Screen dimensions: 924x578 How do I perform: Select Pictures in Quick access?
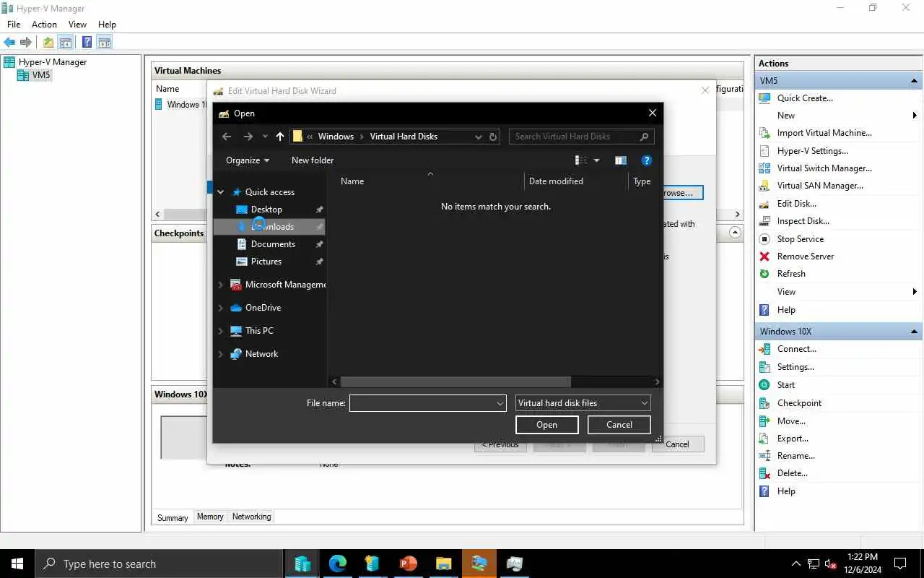(266, 262)
